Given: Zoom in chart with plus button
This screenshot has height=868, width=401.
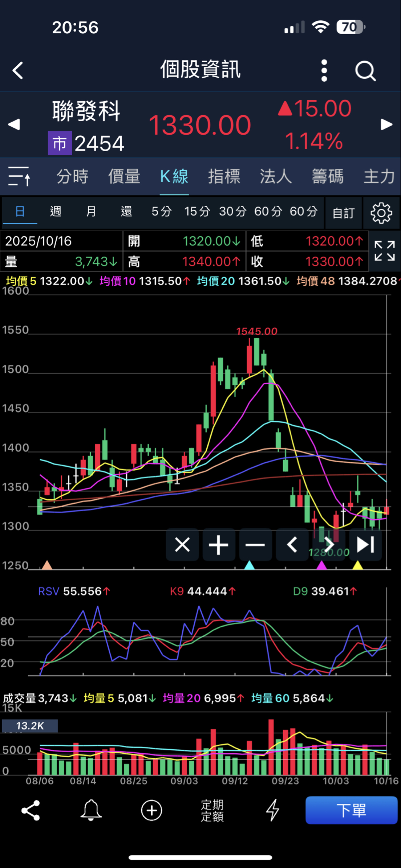Looking at the screenshot, I should coord(219,545).
